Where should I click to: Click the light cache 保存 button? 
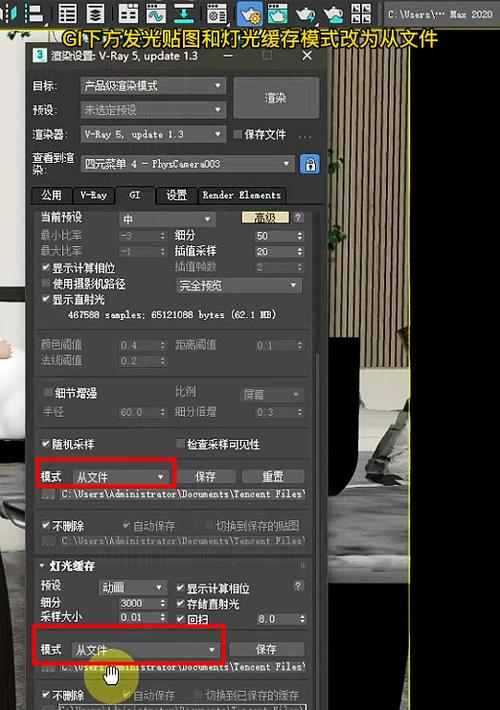pyautogui.click(x=266, y=649)
